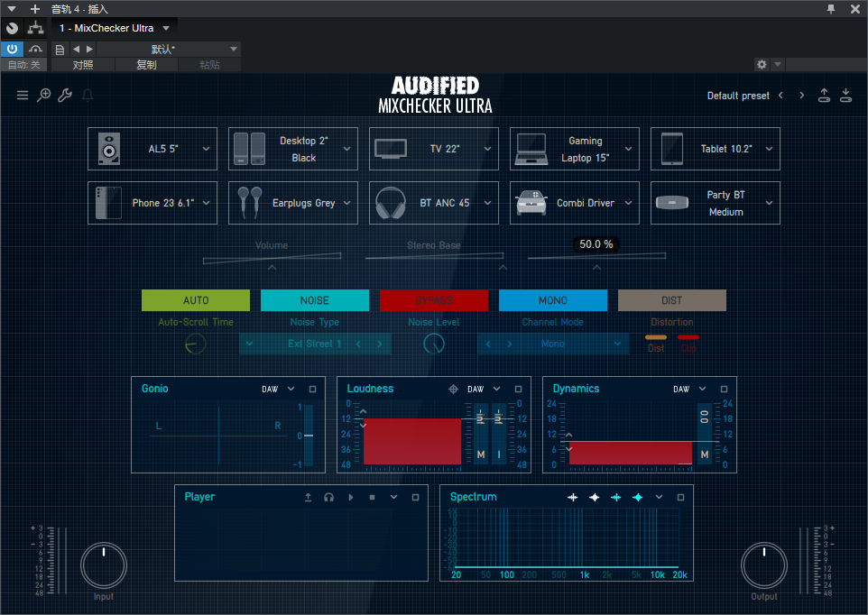Toggle the DIST button

[x=671, y=300]
